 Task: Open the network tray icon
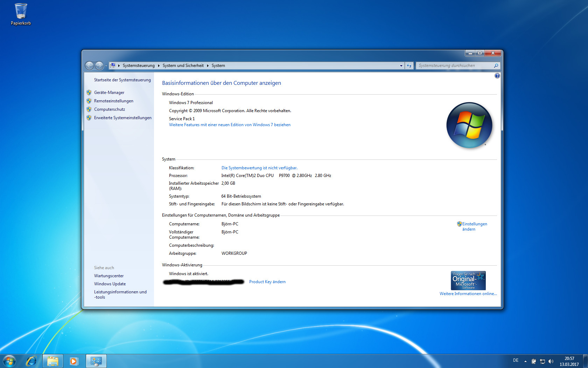tap(542, 361)
